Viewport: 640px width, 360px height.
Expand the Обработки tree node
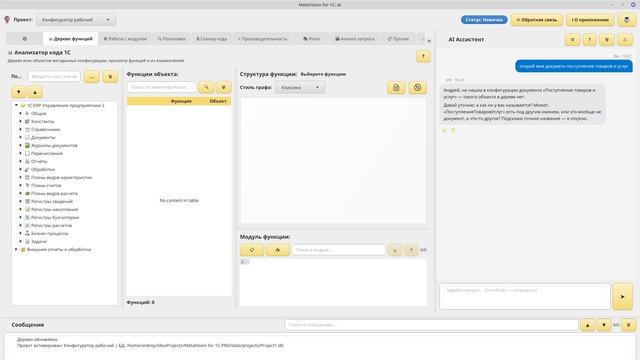(20, 169)
